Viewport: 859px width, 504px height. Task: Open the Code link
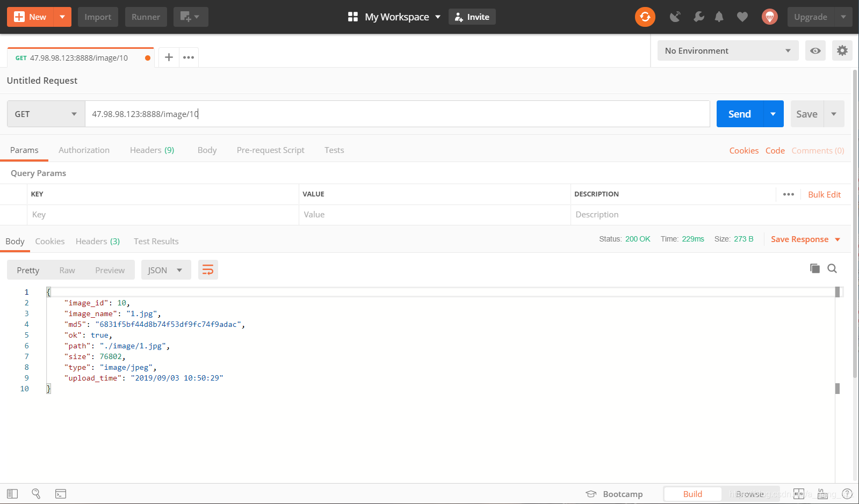coord(775,151)
